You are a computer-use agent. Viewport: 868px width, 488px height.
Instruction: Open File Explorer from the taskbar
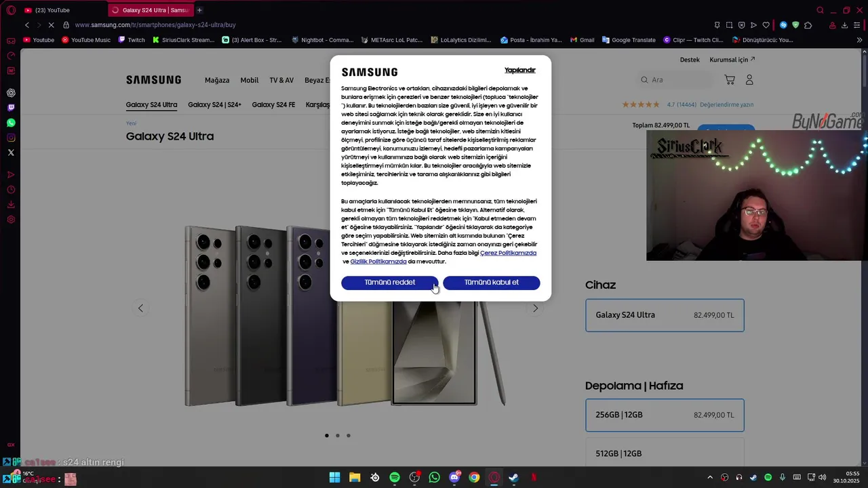(x=355, y=478)
